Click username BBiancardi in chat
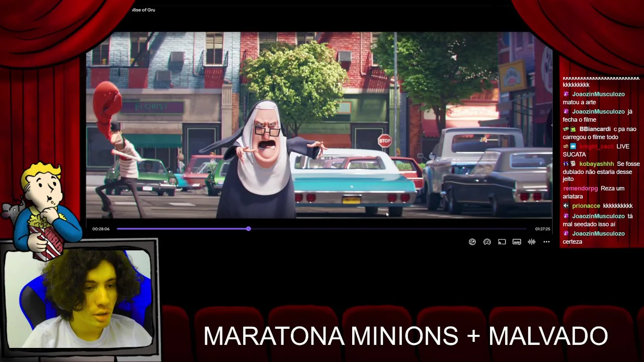Screen dimensions: 644x362 click(595, 129)
